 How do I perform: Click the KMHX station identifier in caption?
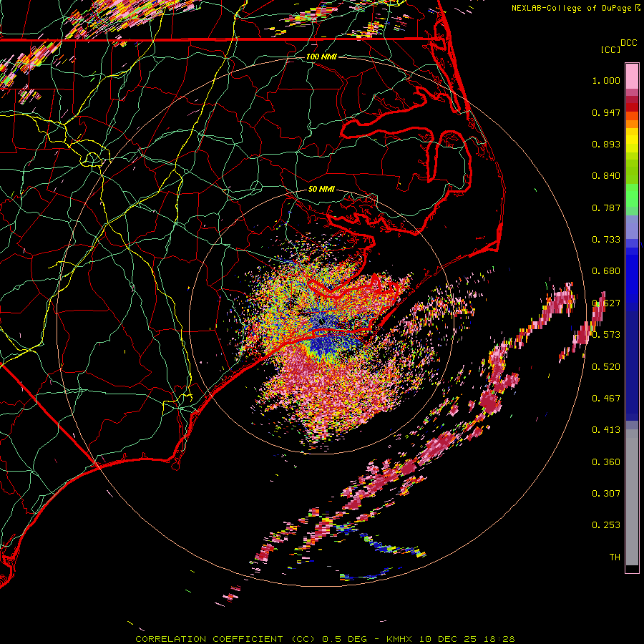click(401, 639)
